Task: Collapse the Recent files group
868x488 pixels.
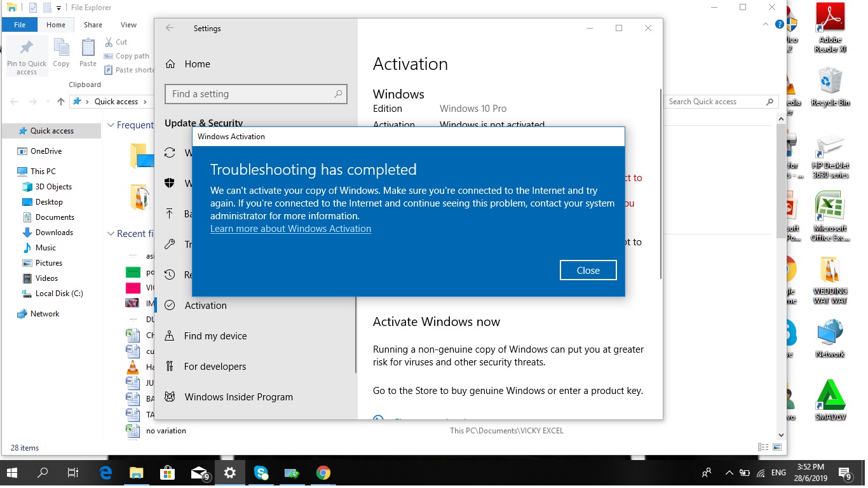Action: pyautogui.click(x=111, y=234)
